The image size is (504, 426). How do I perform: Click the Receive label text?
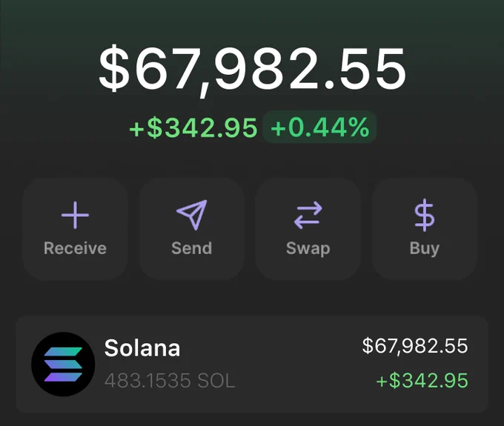pyautogui.click(x=75, y=248)
